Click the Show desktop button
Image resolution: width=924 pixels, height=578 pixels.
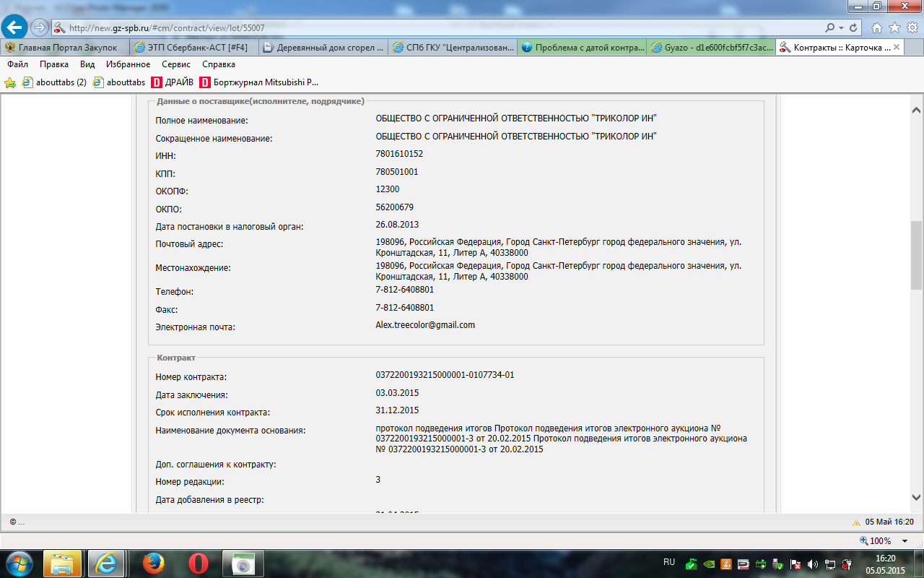[918, 564]
